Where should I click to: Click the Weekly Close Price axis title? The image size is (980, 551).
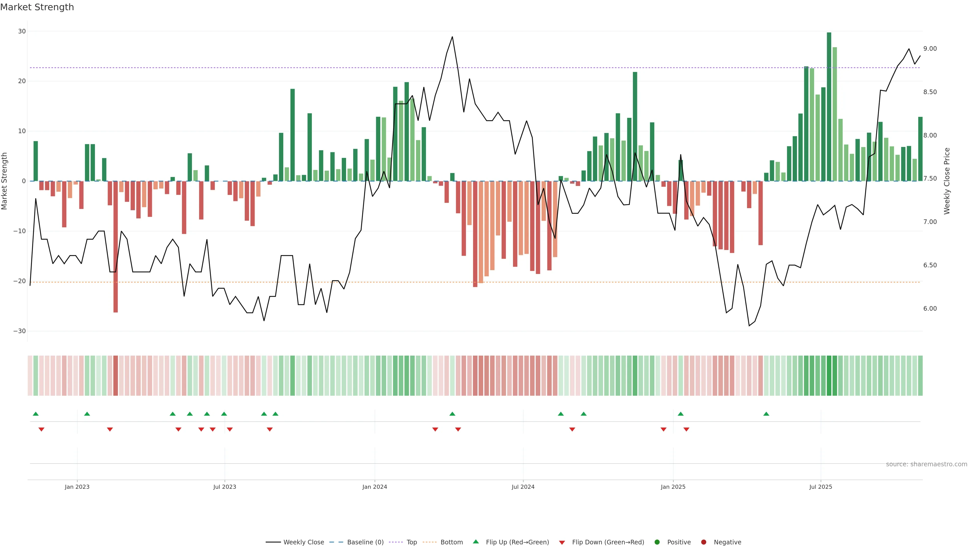click(947, 181)
